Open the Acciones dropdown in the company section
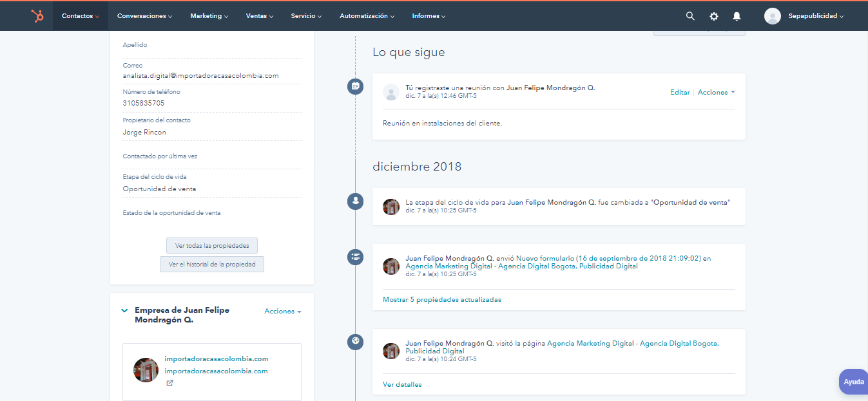The image size is (868, 401). [283, 312]
